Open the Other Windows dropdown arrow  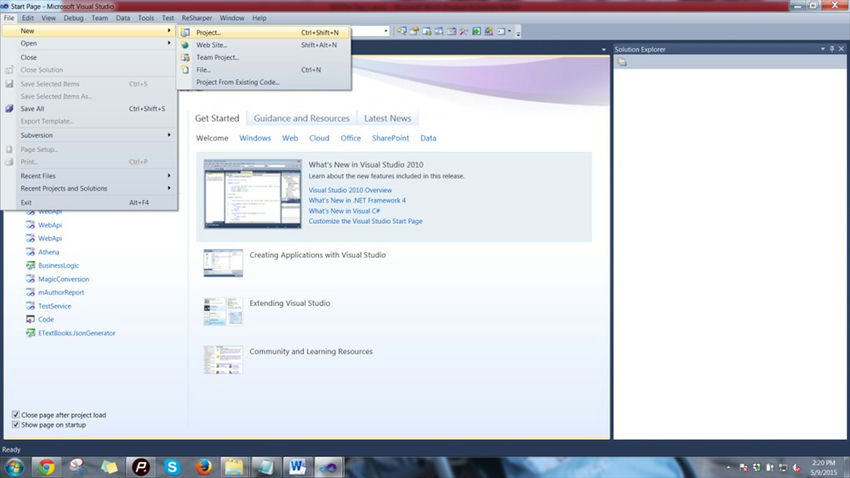pos(510,31)
